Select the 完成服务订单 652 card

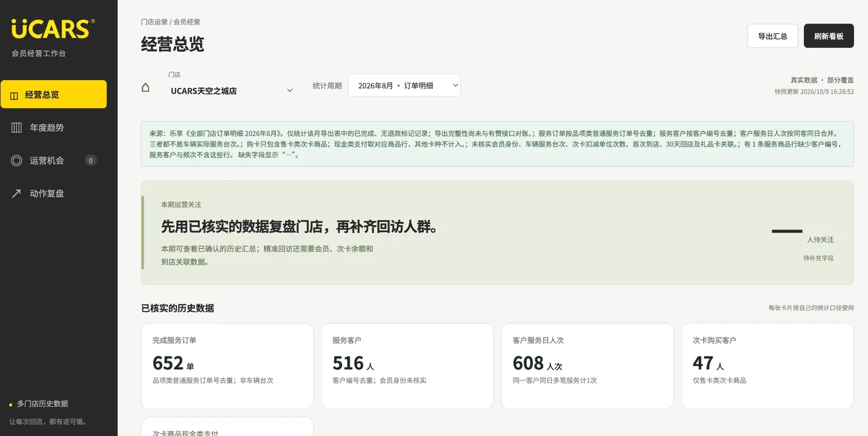[x=227, y=366]
